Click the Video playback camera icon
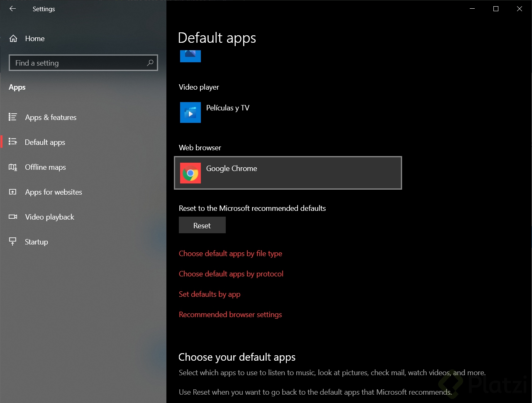This screenshot has width=532, height=403. point(13,217)
